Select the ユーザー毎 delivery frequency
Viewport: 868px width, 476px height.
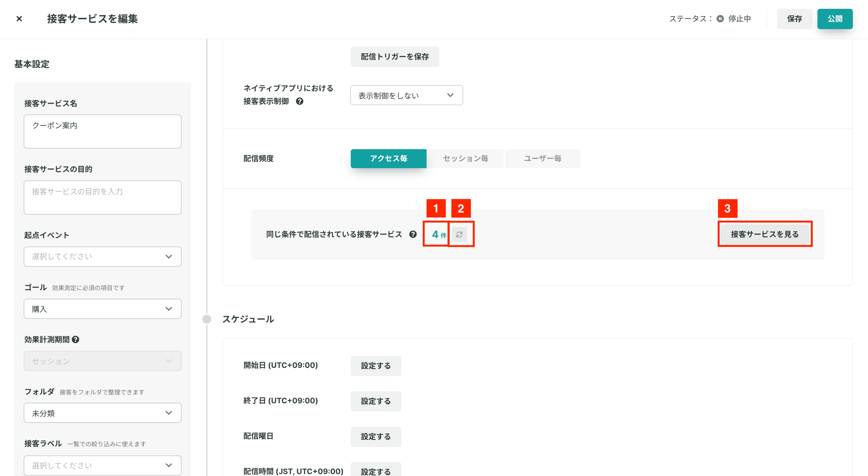click(x=542, y=159)
